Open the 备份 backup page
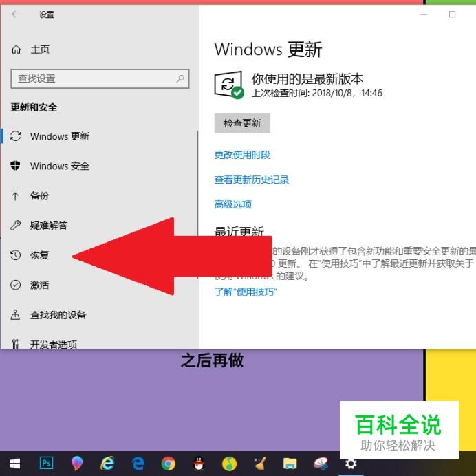 pyautogui.click(x=39, y=195)
